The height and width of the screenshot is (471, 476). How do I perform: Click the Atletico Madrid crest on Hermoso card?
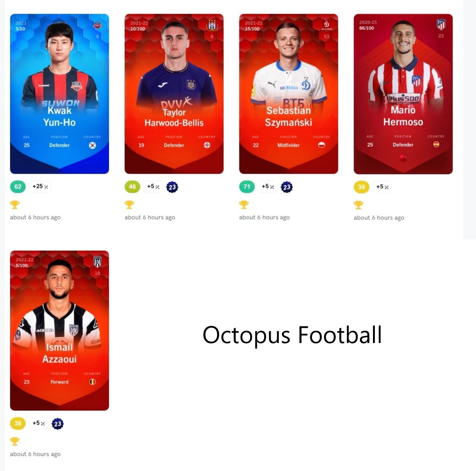441,25
